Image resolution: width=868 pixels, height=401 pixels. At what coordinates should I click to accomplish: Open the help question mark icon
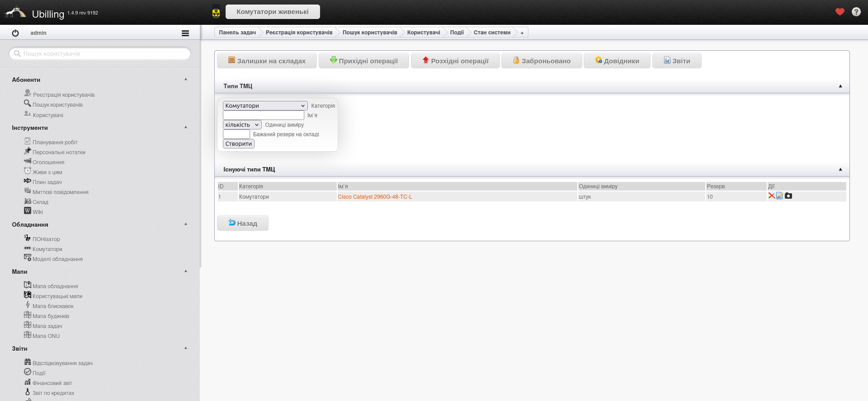(x=856, y=12)
